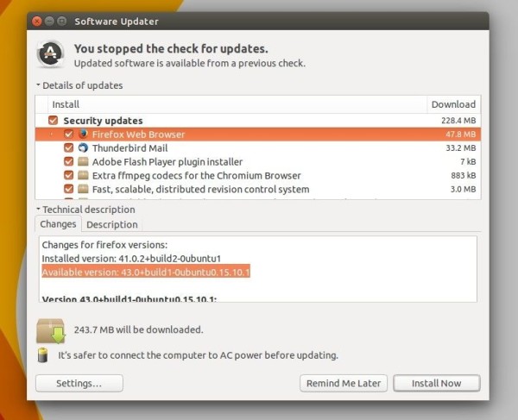The image size is (518, 420).
Task: Uncheck the Security updates checkbox
Action: [53, 121]
